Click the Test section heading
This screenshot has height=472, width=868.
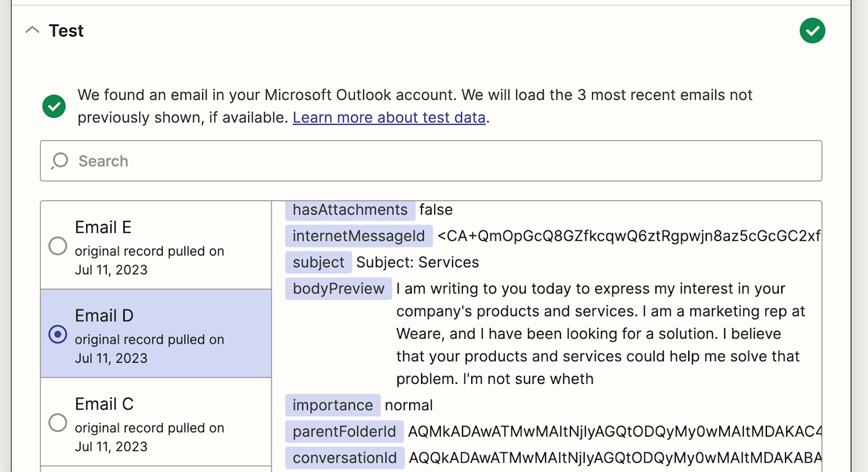point(66,30)
